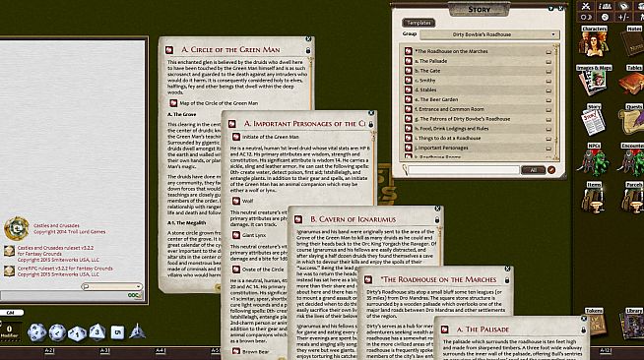
Task: Open the Characters sidebar icon
Action: [x=594, y=41]
